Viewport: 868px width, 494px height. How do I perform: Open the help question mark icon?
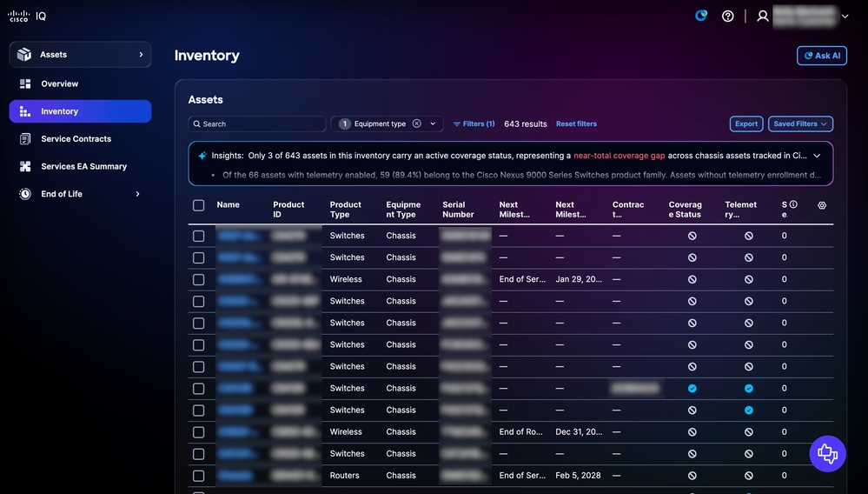[x=728, y=16]
